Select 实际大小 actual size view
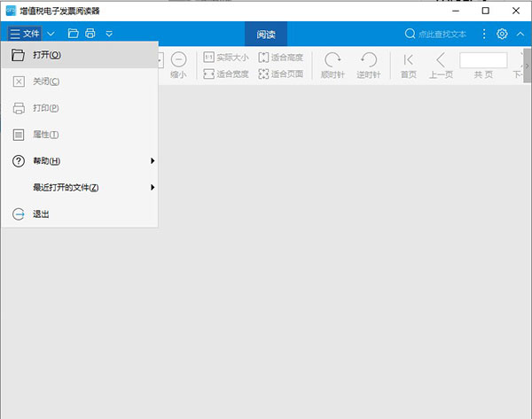532x419 pixels. point(226,58)
